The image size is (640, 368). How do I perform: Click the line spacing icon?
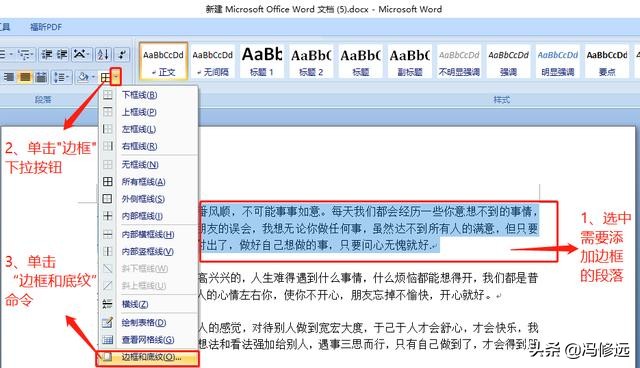point(59,77)
